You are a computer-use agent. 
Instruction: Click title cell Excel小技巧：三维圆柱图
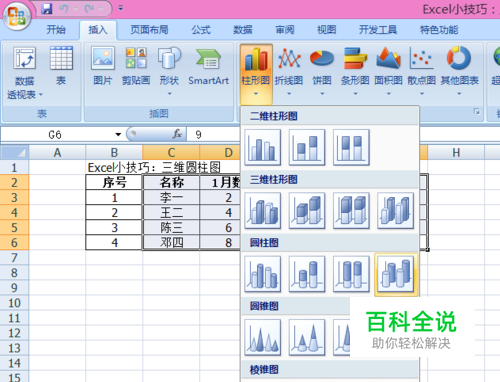click(x=154, y=167)
